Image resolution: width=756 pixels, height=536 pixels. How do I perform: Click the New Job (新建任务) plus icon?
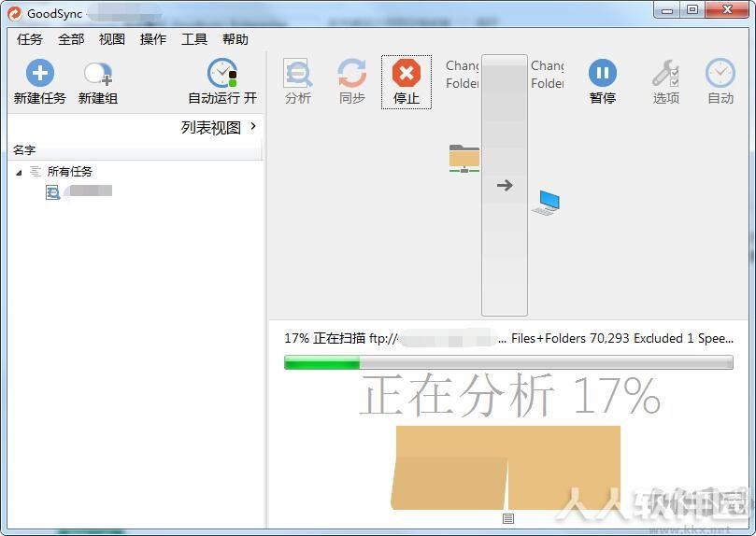(x=39, y=73)
